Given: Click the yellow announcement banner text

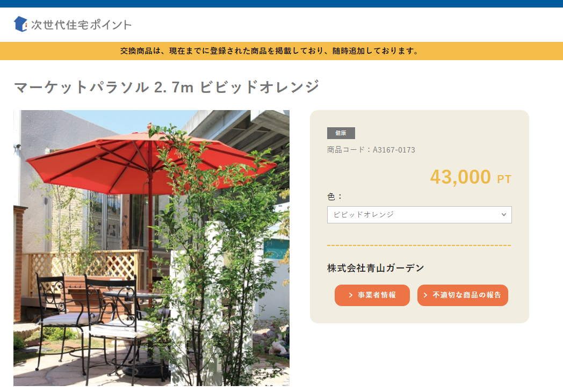Looking at the screenshot, I should click(x=269, y=51).
